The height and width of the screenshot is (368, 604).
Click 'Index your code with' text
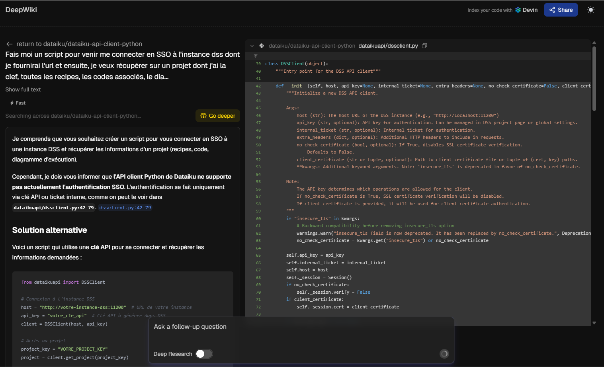pos(490,10)
